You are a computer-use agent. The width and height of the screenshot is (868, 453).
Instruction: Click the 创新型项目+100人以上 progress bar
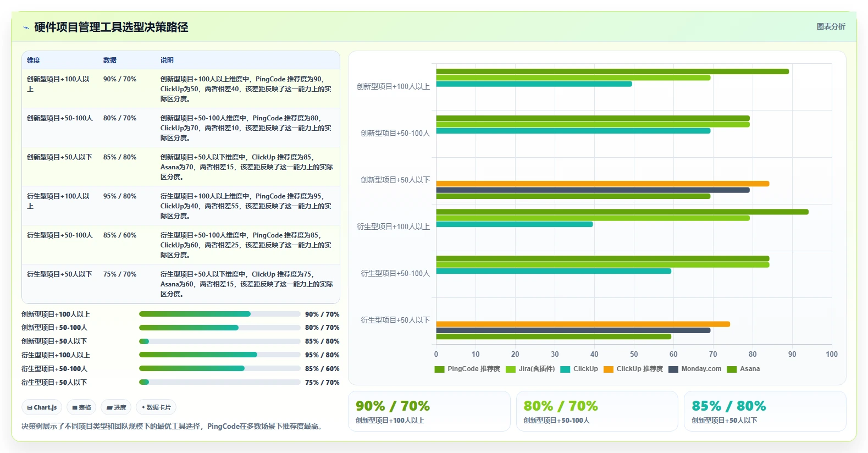tap(220, 314)
